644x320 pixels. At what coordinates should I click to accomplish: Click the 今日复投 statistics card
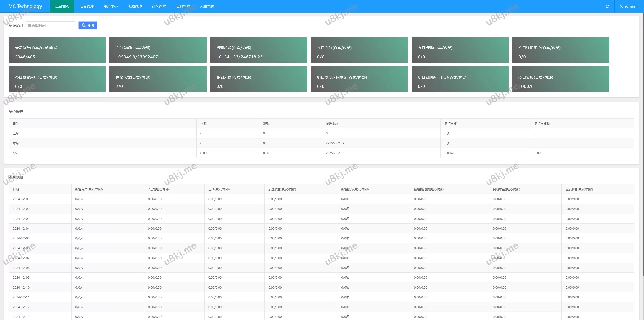click(560, 79)
